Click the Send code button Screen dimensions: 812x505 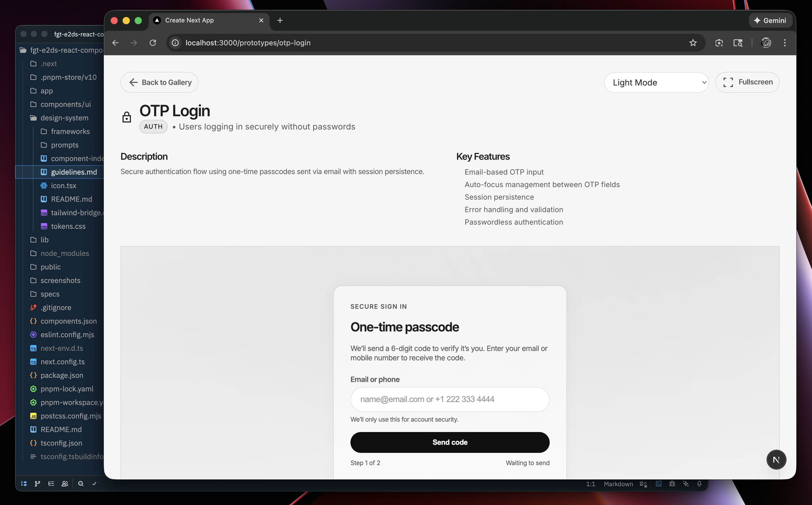click(x=450, y=442)
